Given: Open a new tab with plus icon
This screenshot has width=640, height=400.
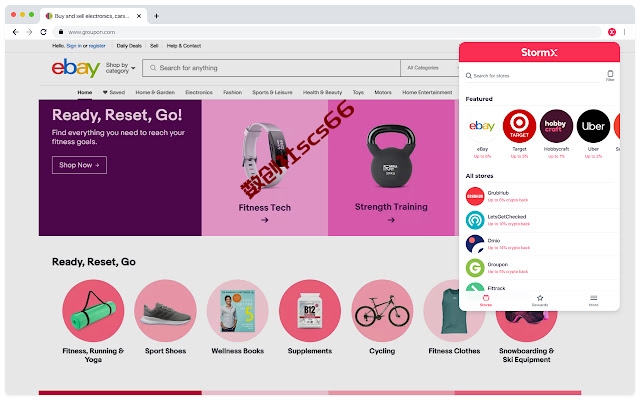Looking at the screenshot, I should point(156,16).
